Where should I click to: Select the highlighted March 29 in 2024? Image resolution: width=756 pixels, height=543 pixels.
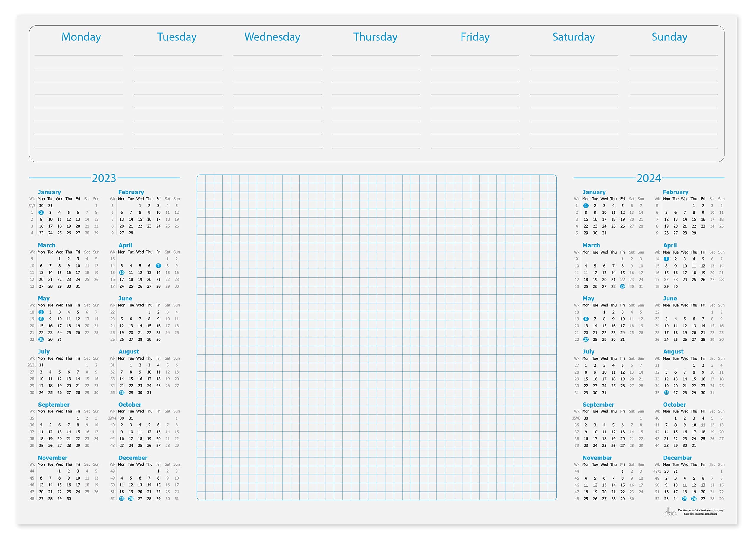pyautogui.click(x=622, y=286)
